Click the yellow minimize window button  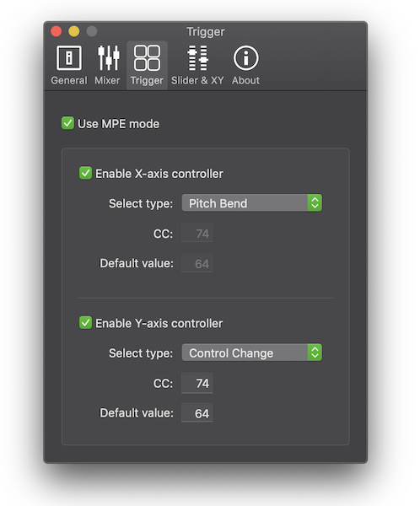tap(74, 31)
